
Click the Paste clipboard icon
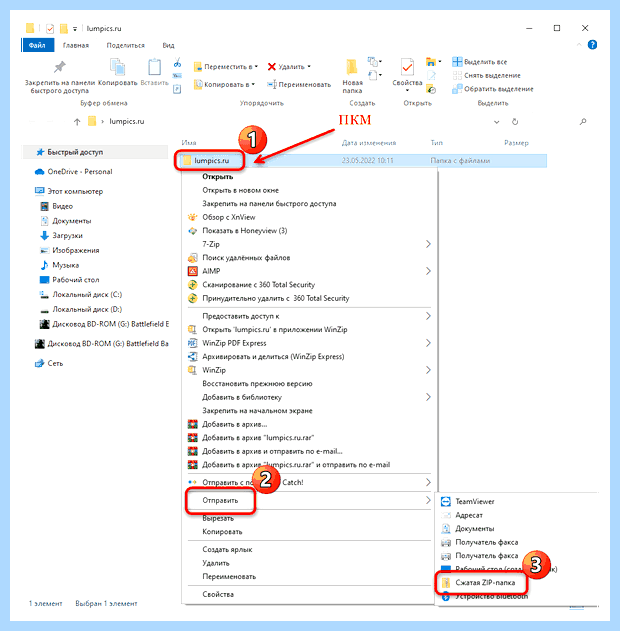click(x=154, y=67)
